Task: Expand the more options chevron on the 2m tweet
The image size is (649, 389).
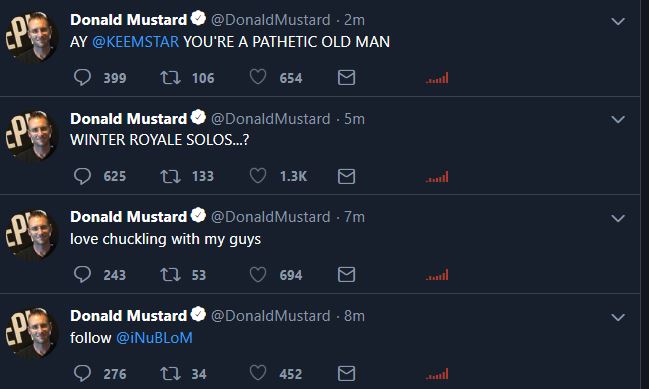Action: tap(618, 21)
